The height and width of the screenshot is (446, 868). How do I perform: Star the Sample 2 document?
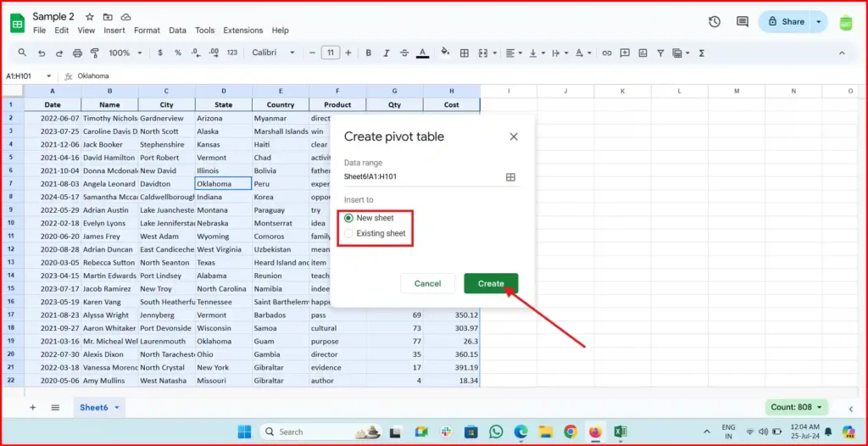coord(90,17)
